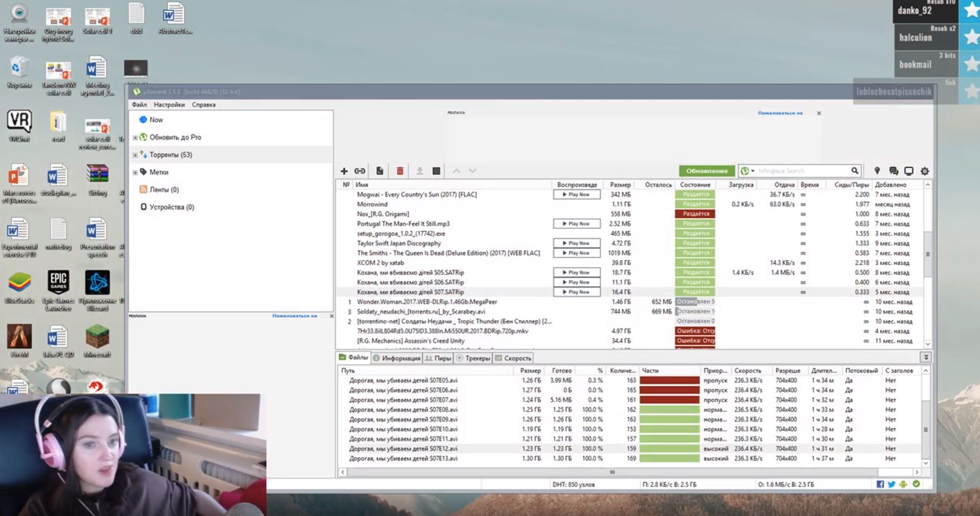Open the Справка menu
The image size is (980, 516).
[x=204, y=105]
